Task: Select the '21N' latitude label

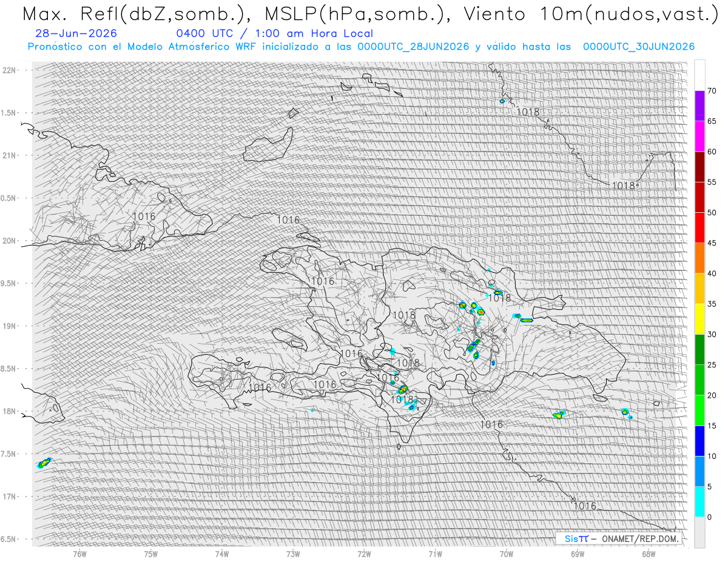Action: point(9,155)
